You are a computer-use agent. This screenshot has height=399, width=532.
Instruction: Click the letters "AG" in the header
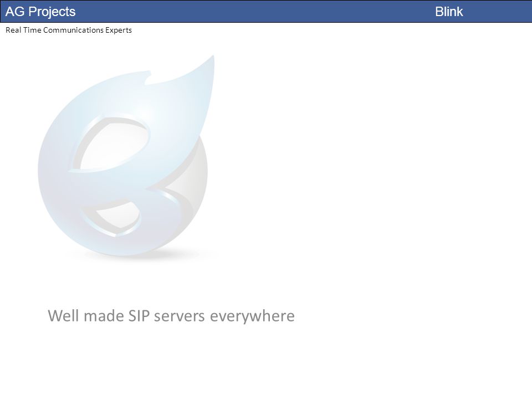click(x=15, y=12)
